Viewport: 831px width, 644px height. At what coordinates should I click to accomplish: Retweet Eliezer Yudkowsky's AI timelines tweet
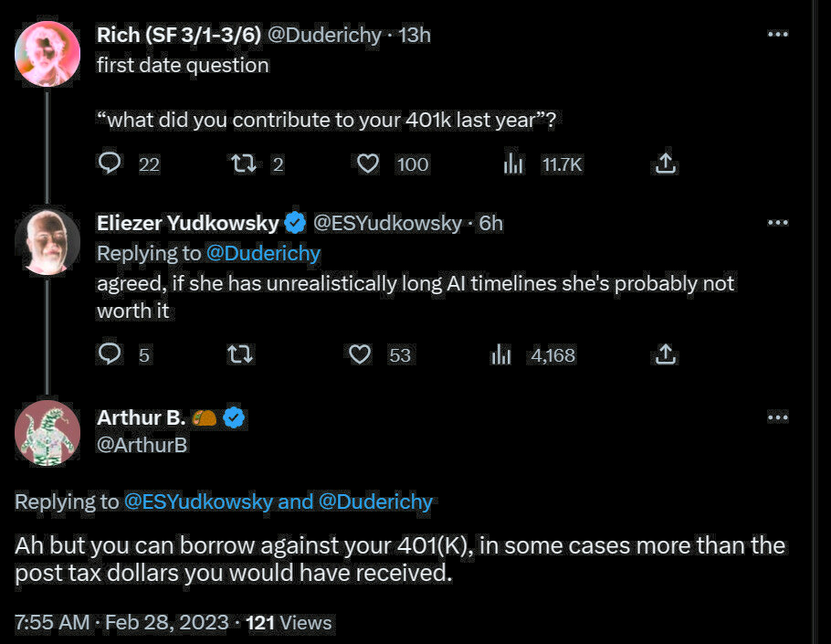tap(241, 354)
